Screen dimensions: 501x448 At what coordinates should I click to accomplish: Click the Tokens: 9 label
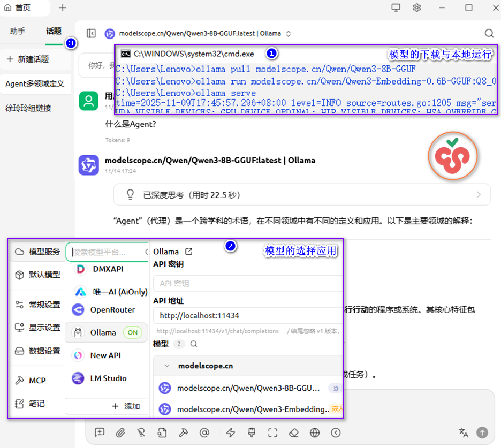[x=118, y=140]
